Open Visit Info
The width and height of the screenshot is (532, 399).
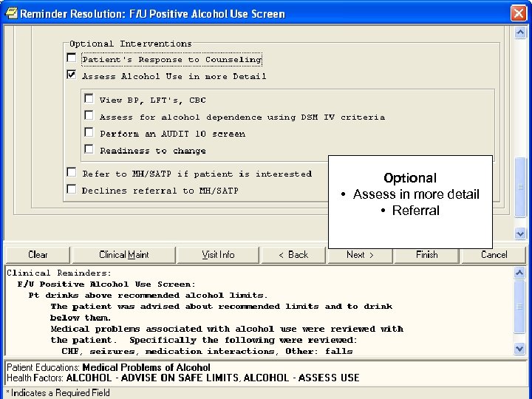(218, 255)
